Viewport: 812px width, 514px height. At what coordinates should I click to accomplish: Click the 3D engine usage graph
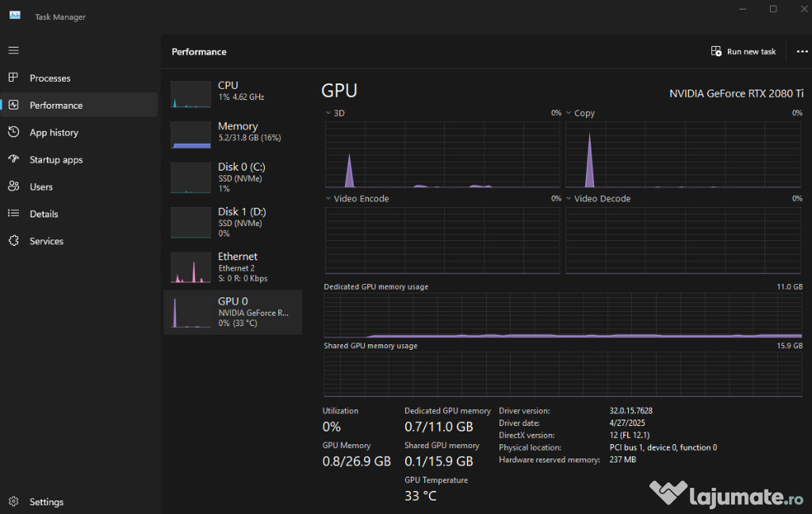point(442,155)
